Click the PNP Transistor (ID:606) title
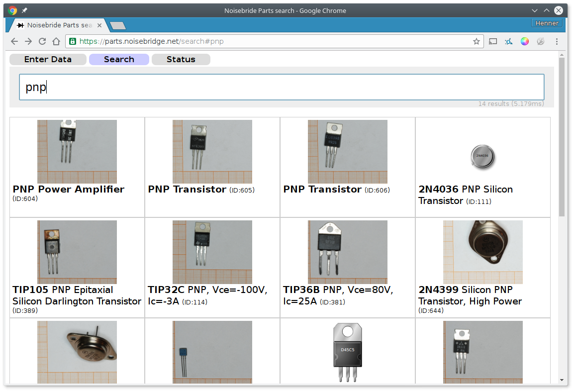 [336, 189]
